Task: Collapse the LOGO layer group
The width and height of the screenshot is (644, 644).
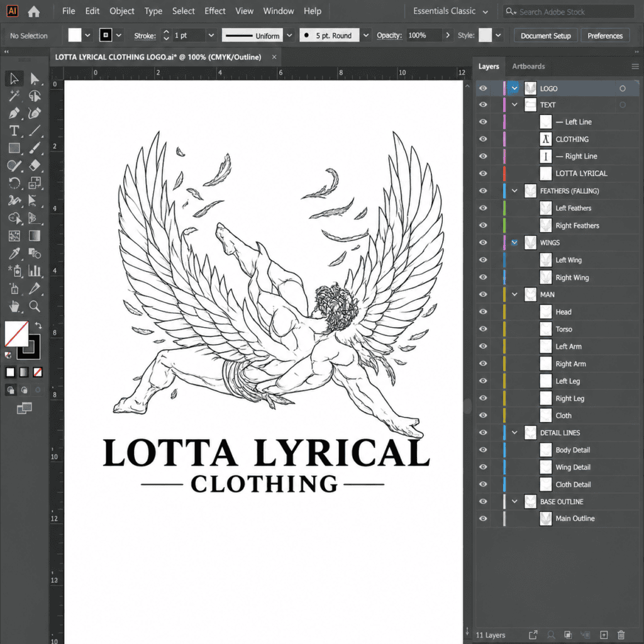Action: (514, 88)
